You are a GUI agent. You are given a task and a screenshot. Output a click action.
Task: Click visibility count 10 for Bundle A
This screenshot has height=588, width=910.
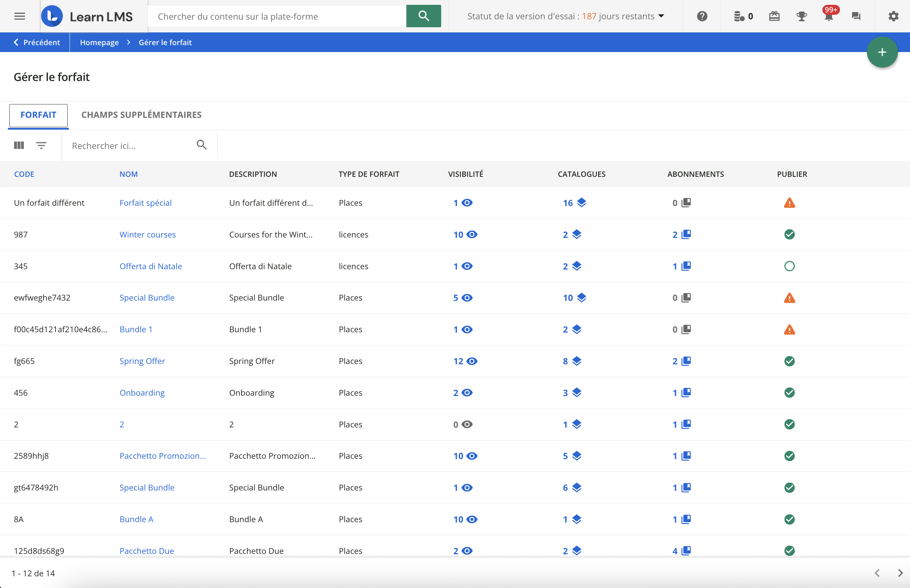click(x=458, y=519)
